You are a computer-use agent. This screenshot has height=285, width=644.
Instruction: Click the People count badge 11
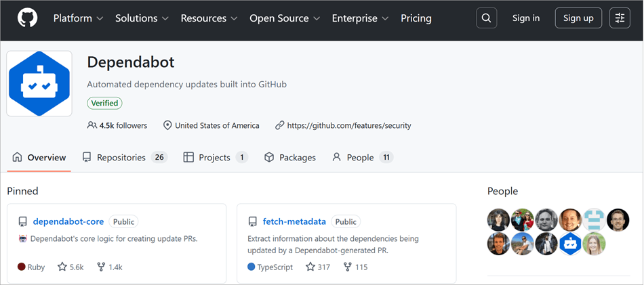tap(386, 158)
